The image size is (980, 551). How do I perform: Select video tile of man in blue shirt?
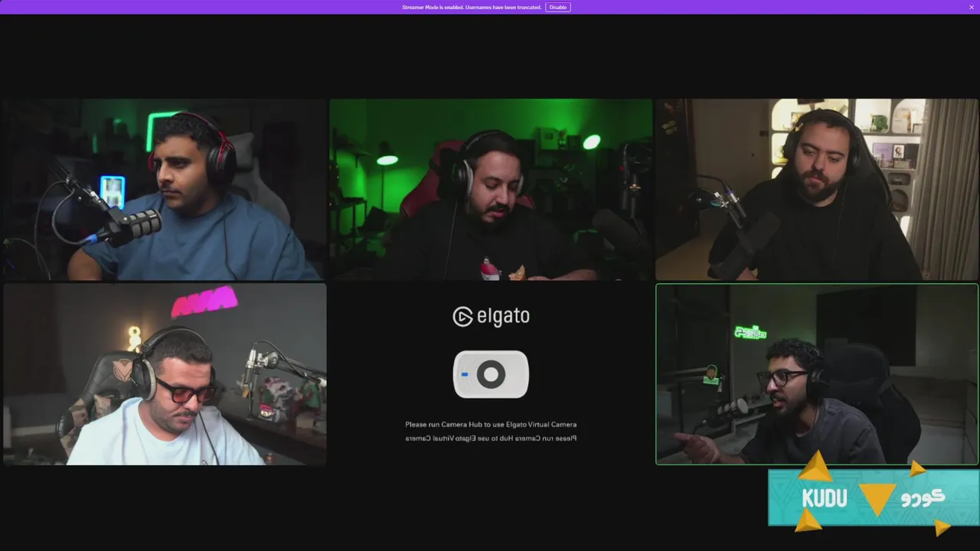point(165,189)
